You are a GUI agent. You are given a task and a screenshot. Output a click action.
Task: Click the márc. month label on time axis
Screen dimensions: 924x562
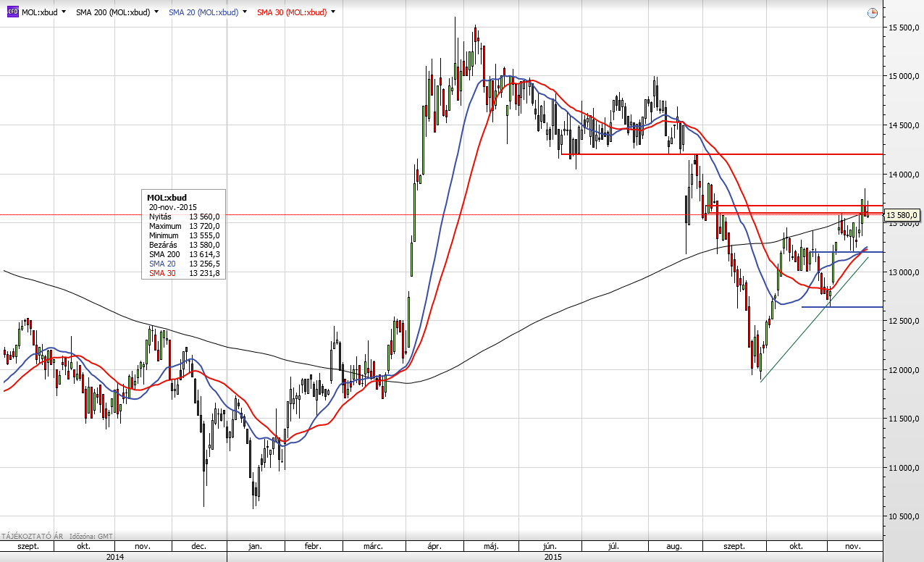pos(372,546)
